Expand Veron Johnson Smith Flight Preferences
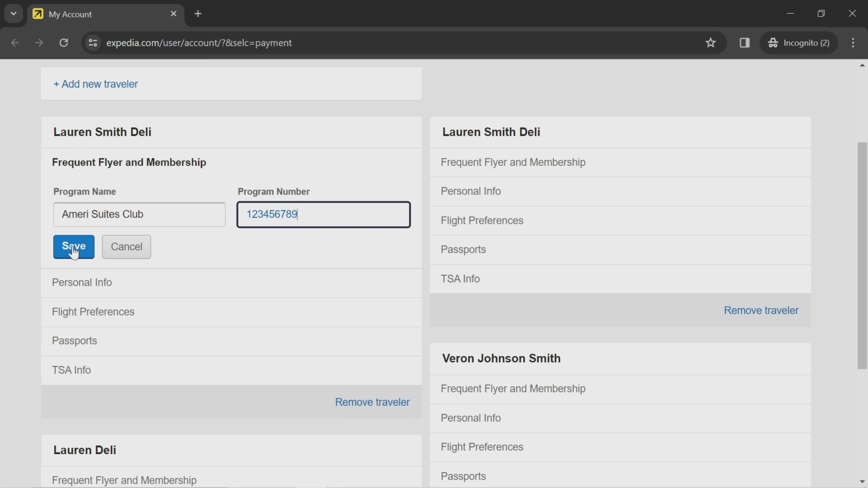This screenshot has width=868, height=488. 620,447
